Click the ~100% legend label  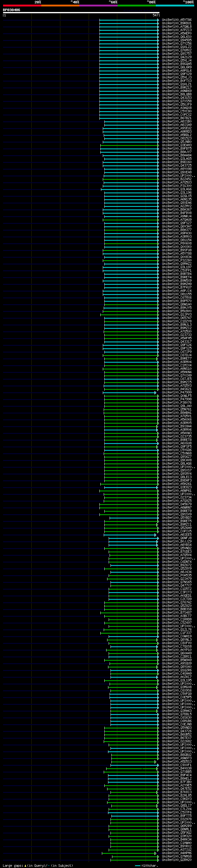click(x=189, y=2)
